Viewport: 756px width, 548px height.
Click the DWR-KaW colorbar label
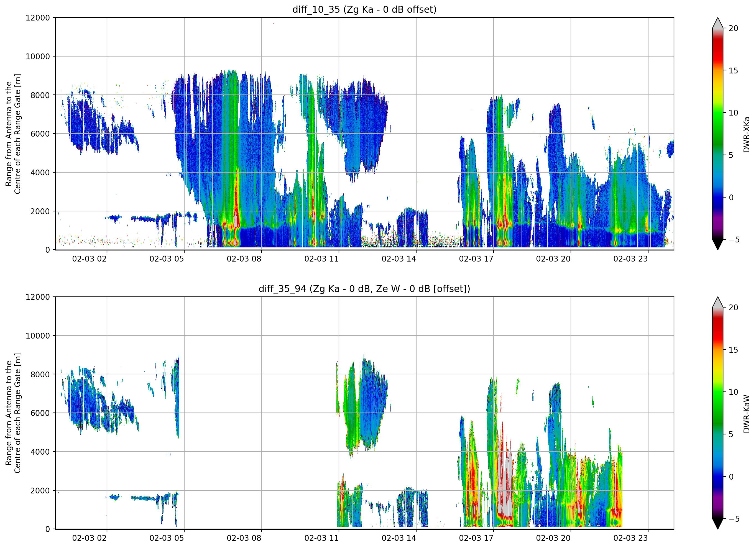[x=746, y=414]
